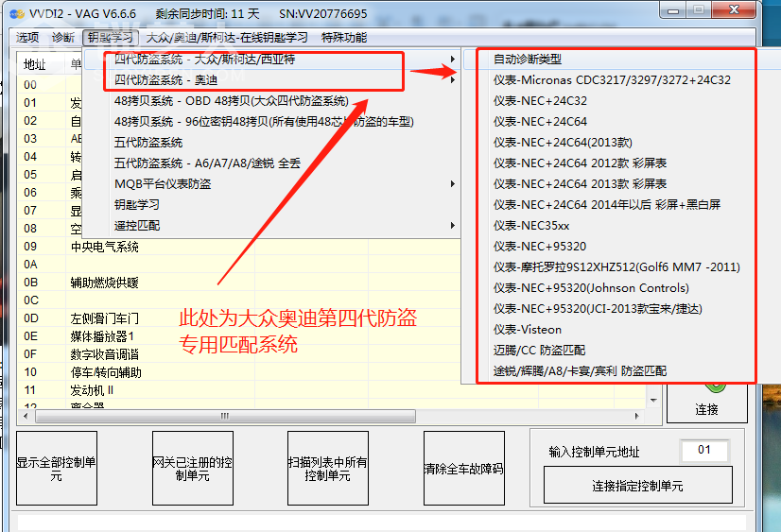Select 仪表-Visteon option
The height and width of the screenshot is (532, 781).
pyautogui.click(x=528, y=330)
